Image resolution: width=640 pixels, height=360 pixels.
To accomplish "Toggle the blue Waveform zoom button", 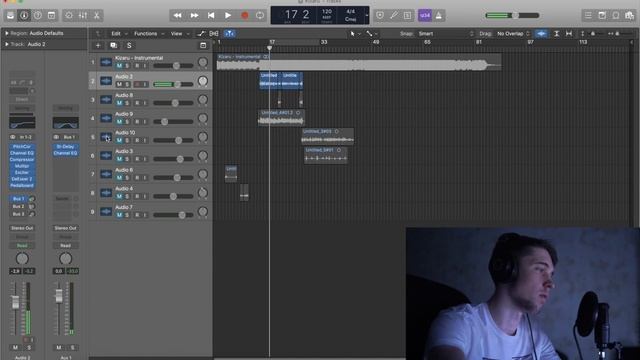I will tap(542, 33).
